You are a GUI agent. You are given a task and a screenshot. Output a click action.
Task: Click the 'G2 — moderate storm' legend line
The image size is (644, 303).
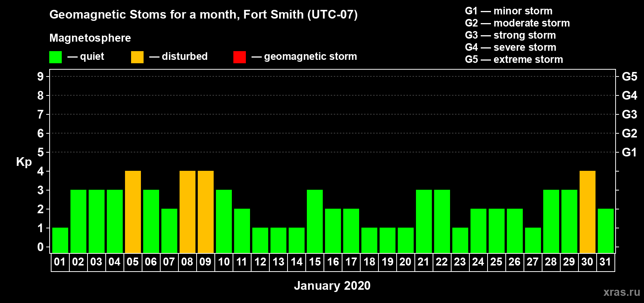(x=517, y=23)
